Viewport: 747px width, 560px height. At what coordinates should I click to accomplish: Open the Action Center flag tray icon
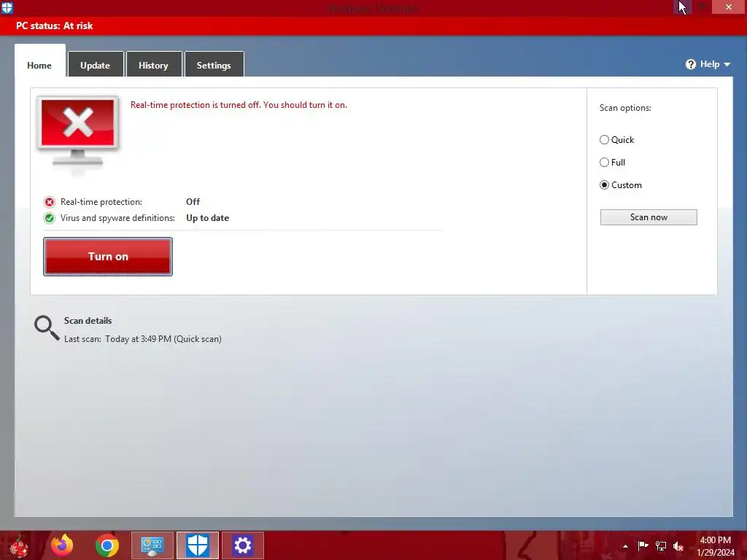(643, 545)
